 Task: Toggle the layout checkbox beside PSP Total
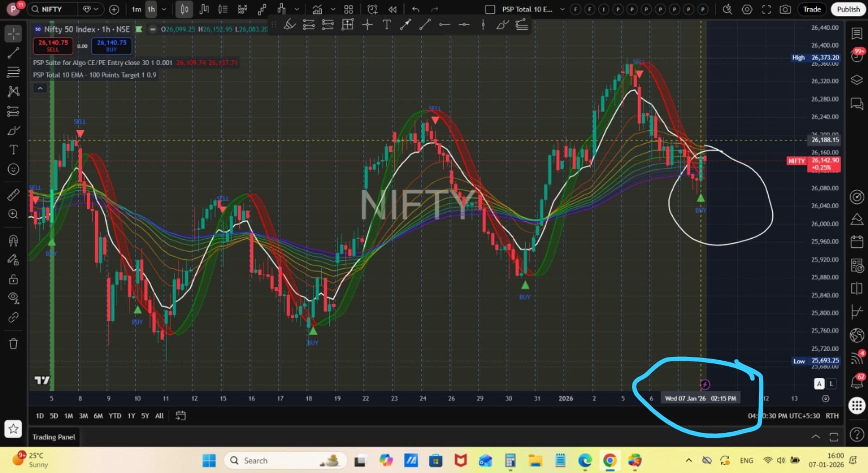tap(490, 9)
